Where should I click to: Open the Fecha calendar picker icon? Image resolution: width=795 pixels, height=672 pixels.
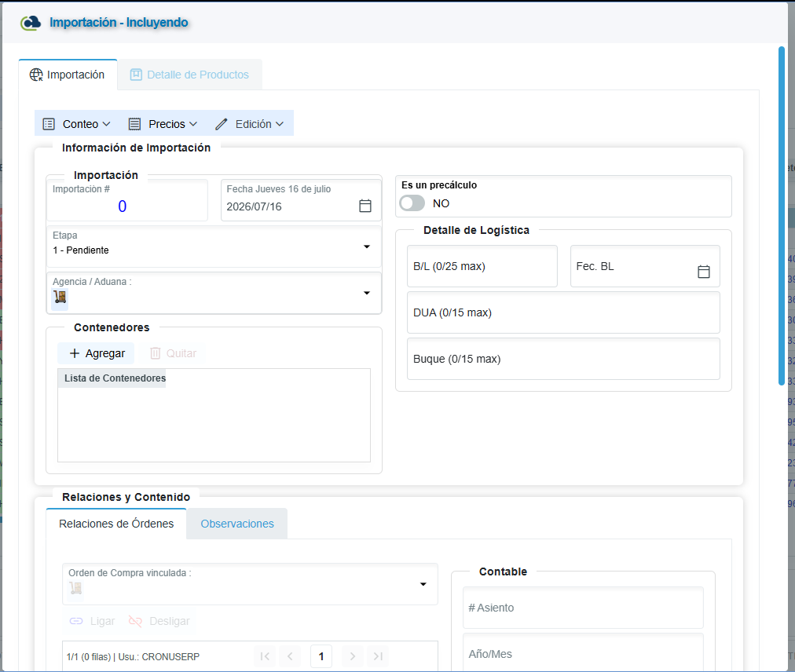click(365, 206)
